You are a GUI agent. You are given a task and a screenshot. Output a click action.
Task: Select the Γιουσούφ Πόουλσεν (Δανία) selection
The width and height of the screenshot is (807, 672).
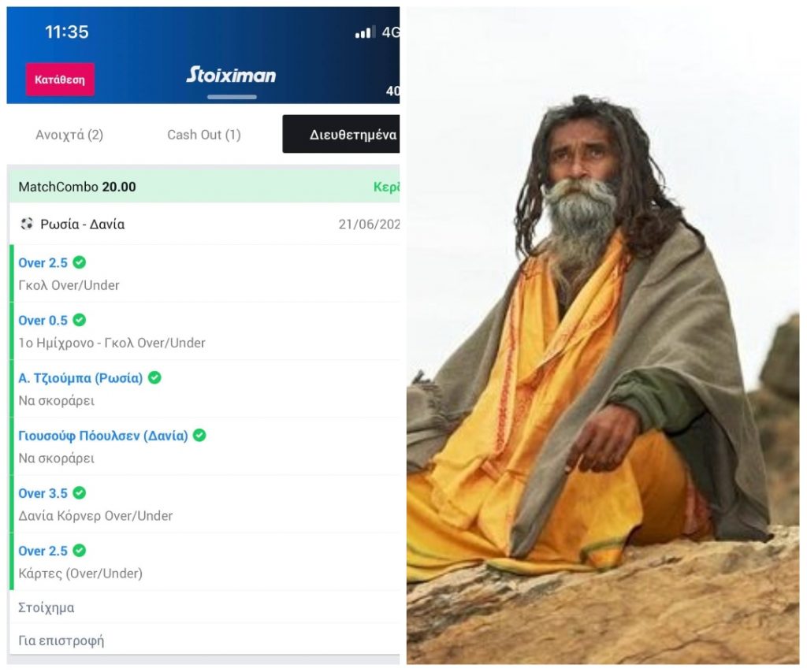pos(103,436)
